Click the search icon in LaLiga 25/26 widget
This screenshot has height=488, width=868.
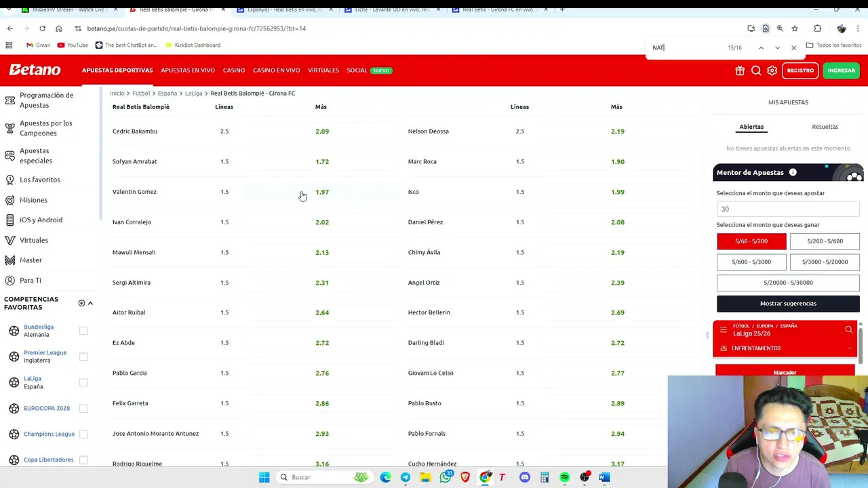click(848, 330)
